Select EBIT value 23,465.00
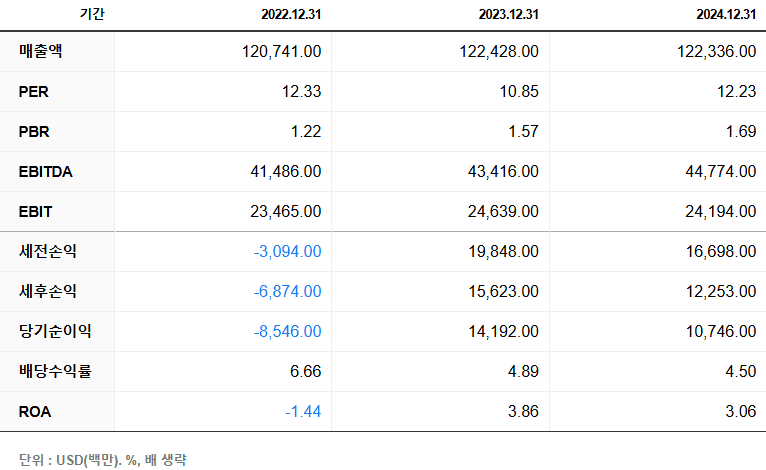 click(286, 212)
